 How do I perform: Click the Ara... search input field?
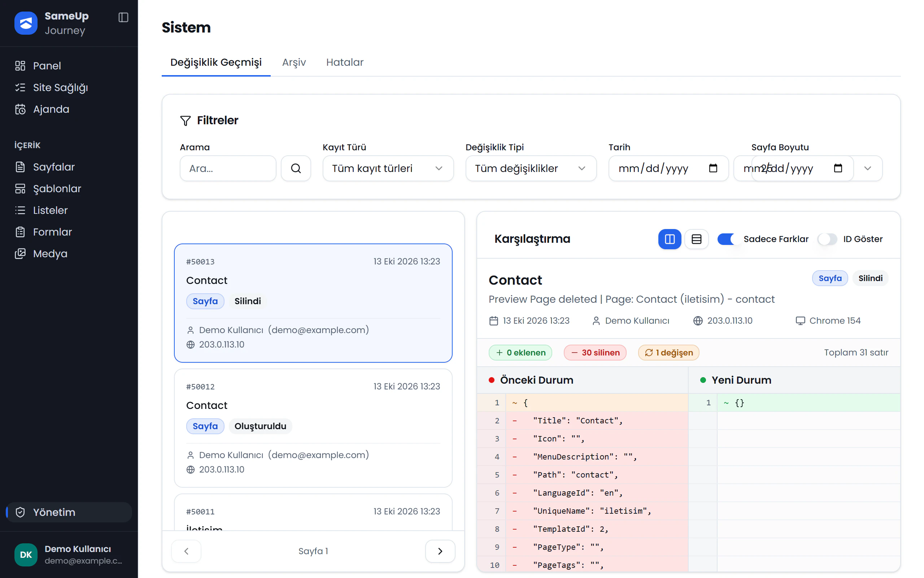(x=228, y=168)
